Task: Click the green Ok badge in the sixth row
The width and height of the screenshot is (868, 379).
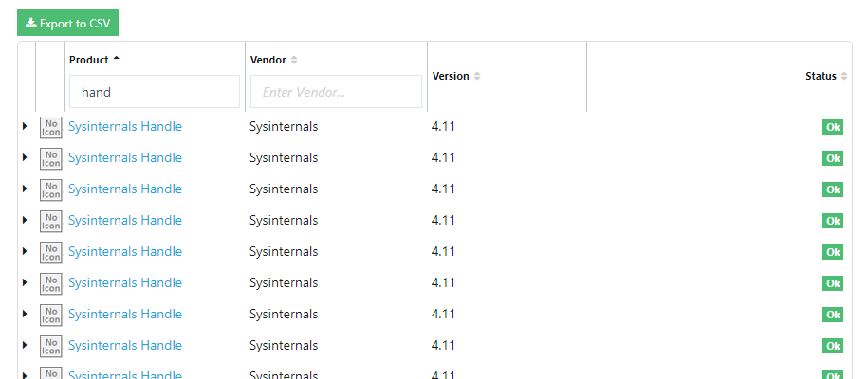Action: [833, 283]
